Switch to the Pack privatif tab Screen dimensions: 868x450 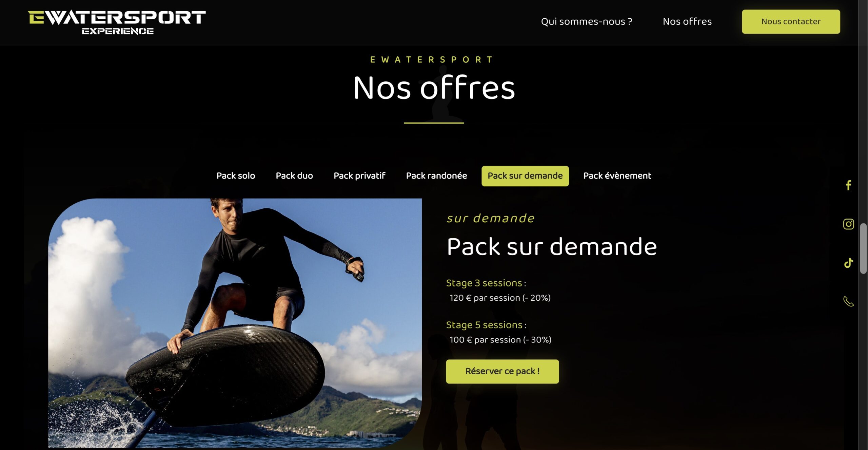(359, 176)
